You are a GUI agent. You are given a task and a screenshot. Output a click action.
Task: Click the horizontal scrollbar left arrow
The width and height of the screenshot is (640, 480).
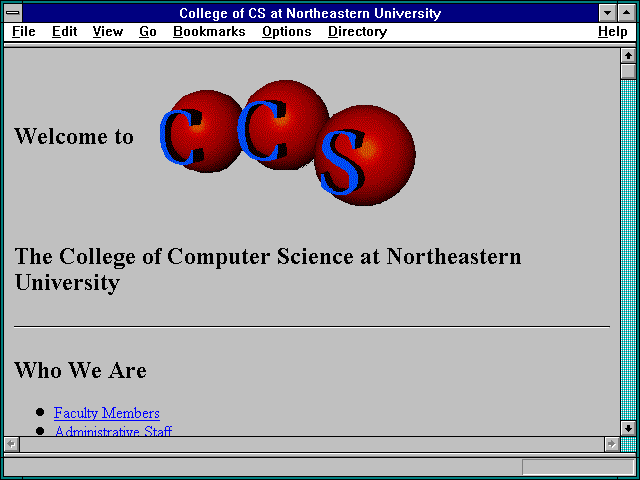pos(11,444)
